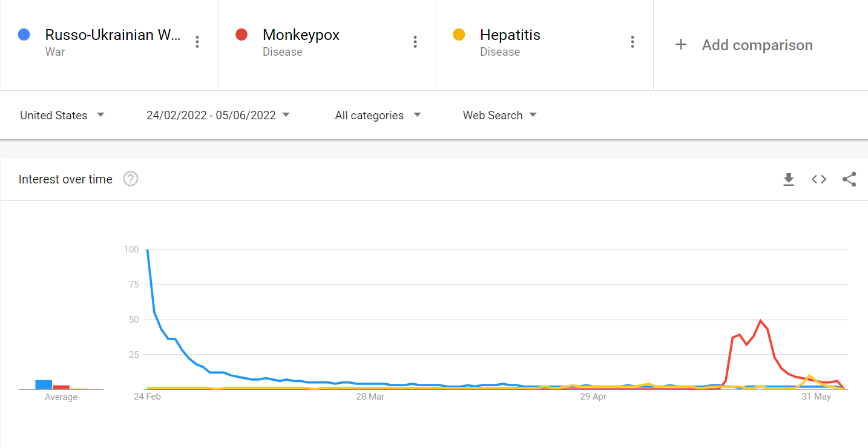
Task: Open three-dot menu for Hepatitis term
Action: 632,42
